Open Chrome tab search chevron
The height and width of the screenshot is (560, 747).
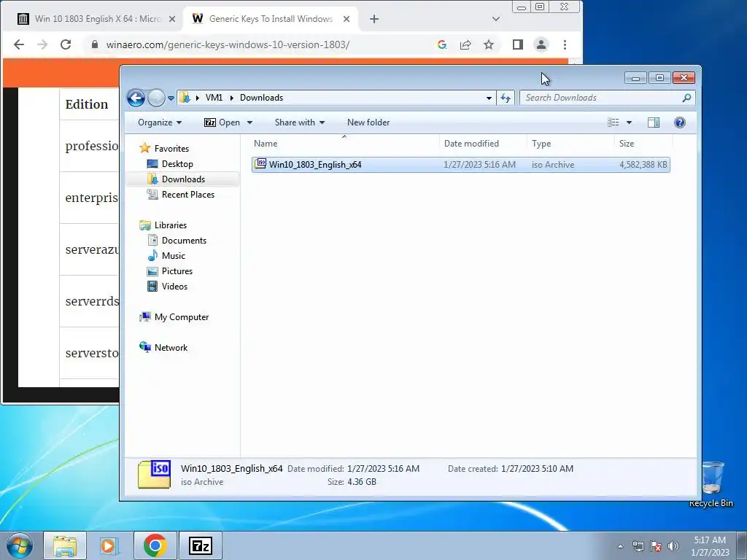point(496,19)
